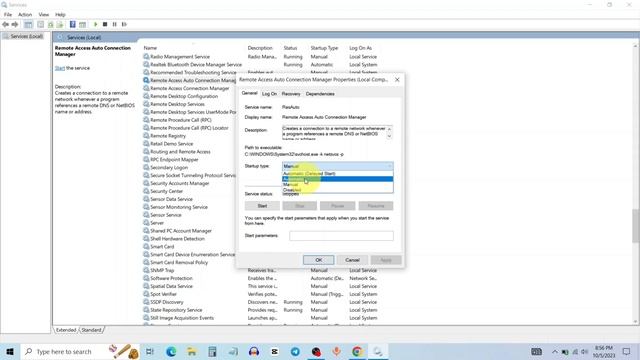Image resolution: width=640 pixels, height=360 pixels.
Task: Show hidden system tray icons
Action: (x=554, y=352)
